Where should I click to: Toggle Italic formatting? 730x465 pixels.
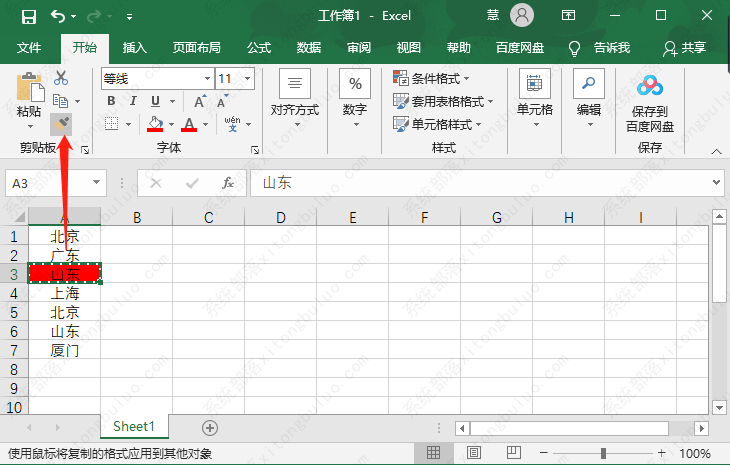coord(133,101)
